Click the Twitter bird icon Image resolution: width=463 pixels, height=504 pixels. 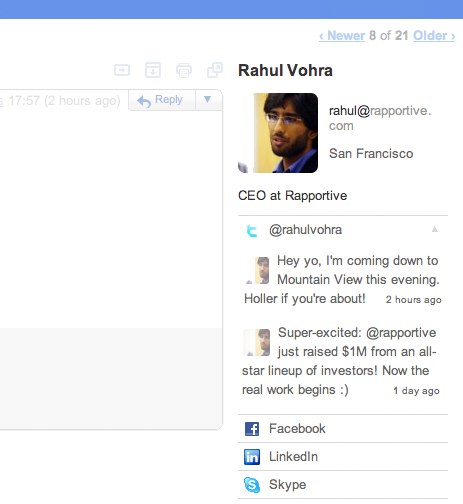(x=252, y=231)
